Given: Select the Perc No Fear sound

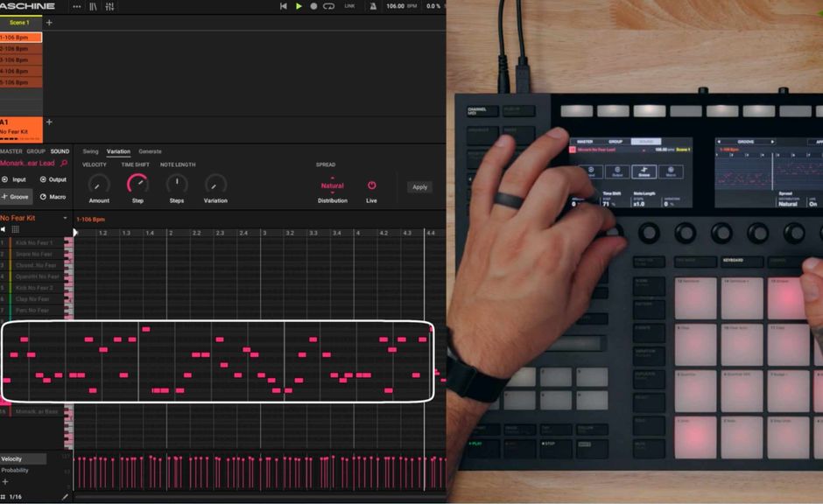Looking at the screenshot, I should tap(34, 311).
